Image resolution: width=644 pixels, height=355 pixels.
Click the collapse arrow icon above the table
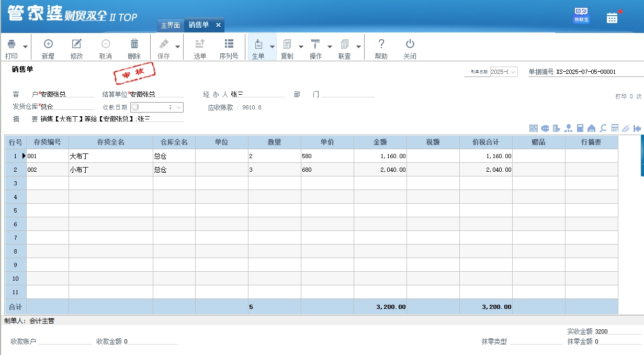point(637,128)
